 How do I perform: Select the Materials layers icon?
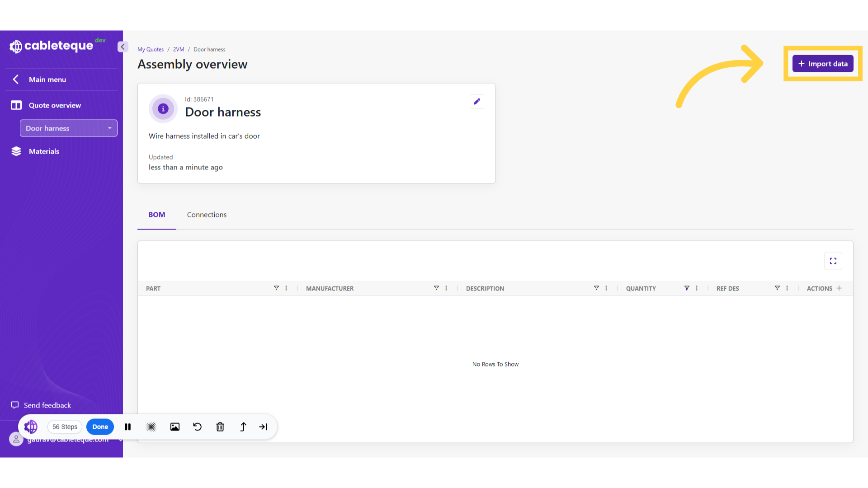click(x=16, y=151)
